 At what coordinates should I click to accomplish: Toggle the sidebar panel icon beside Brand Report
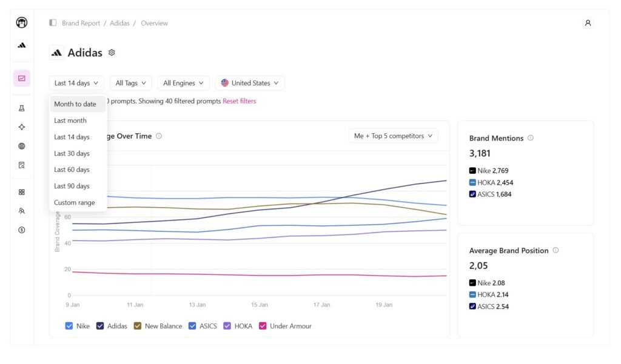pos(53,23)
